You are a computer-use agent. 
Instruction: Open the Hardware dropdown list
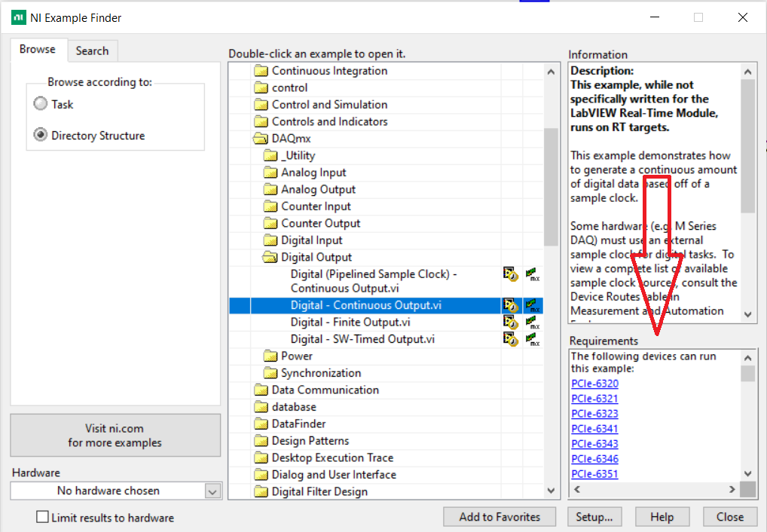[x=212, y=491]
